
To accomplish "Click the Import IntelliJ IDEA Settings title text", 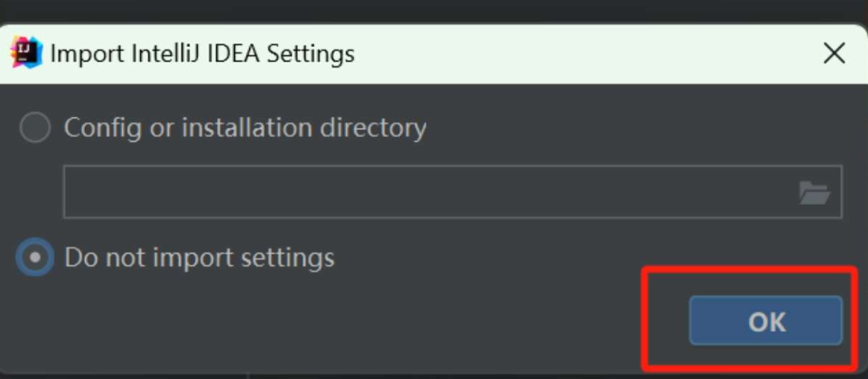I will (x=202, y=53).
